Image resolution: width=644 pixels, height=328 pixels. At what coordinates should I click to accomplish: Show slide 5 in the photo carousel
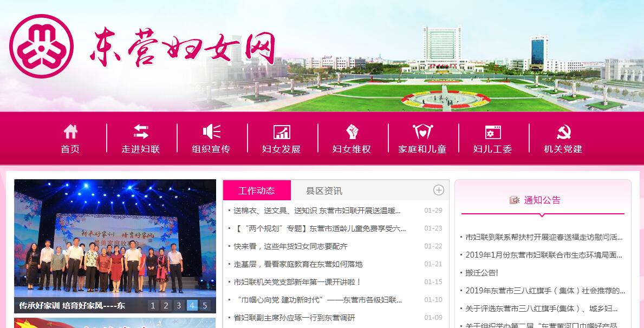pos(205,305)
